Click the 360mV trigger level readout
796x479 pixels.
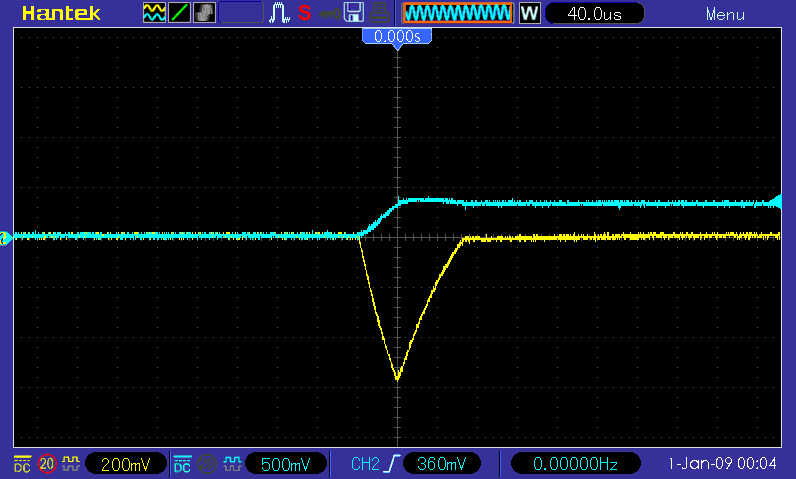tap(441, 464)
